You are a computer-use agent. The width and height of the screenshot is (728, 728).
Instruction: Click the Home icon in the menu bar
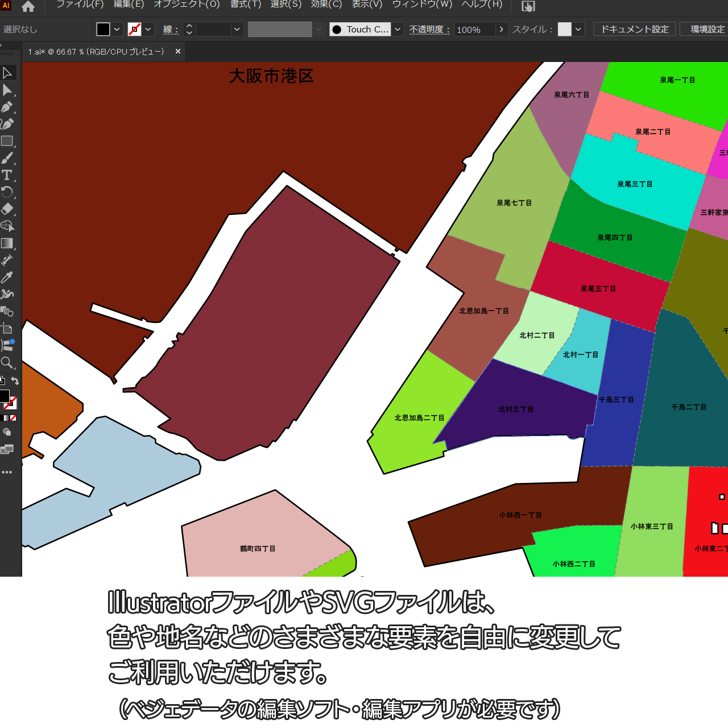pos(28,7)
